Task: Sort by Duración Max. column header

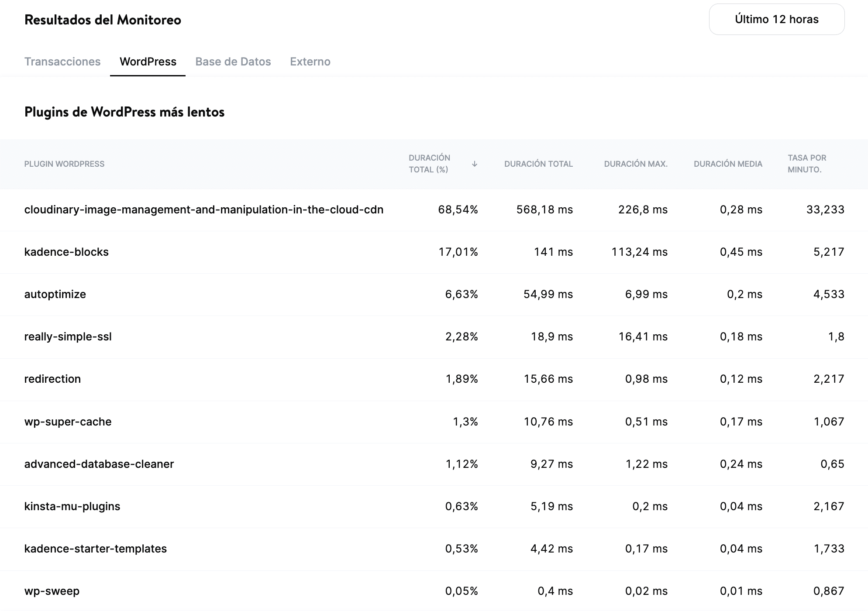Action: pos(636,164)
